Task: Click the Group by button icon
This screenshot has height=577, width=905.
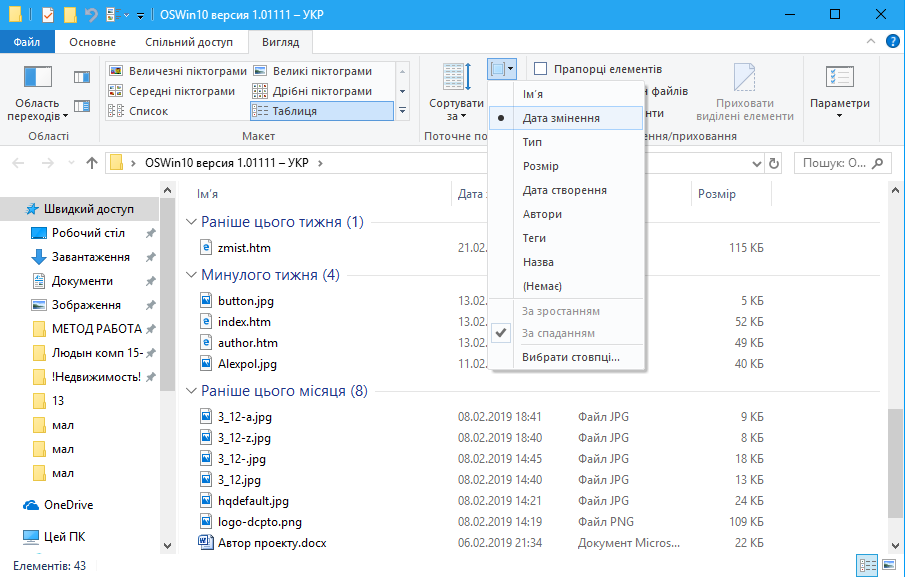Action: click(501, 69)
